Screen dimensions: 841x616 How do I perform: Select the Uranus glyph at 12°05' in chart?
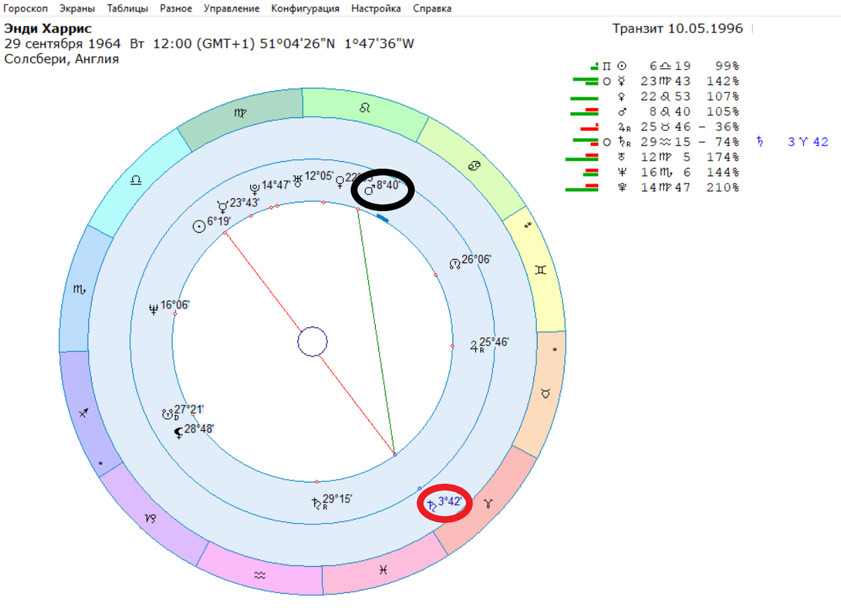297,180
